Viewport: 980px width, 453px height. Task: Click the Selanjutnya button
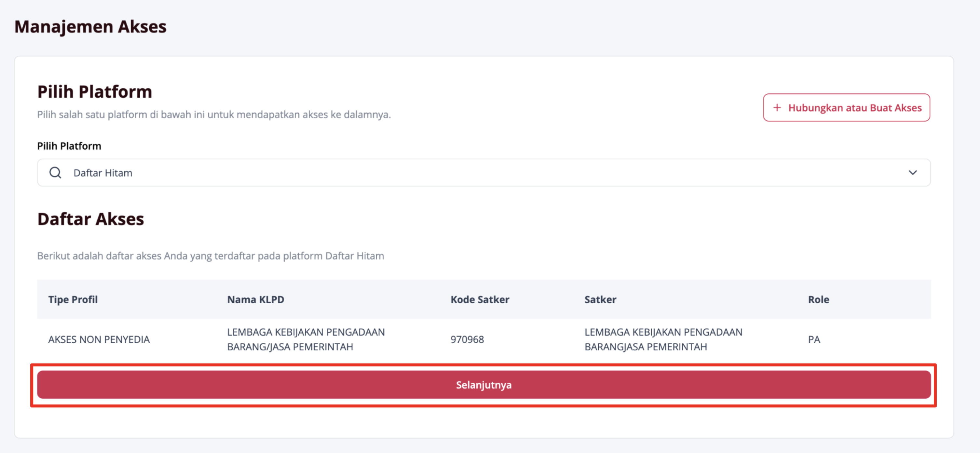(483, 385)
